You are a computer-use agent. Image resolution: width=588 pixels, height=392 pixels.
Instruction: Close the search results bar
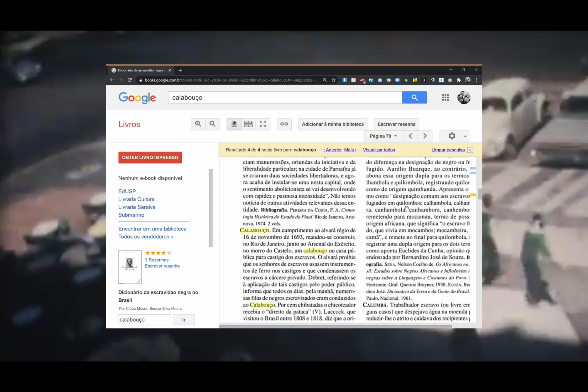pyautogui.click(x=470, y=150)
